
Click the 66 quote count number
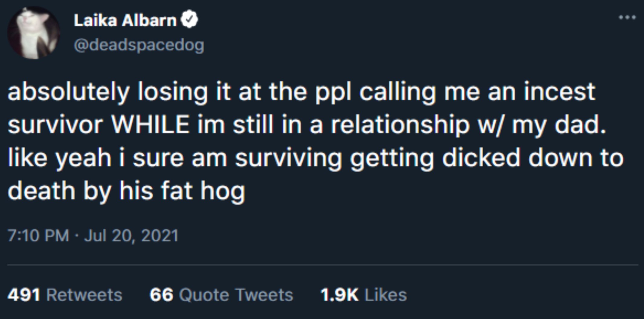(161, 295)
